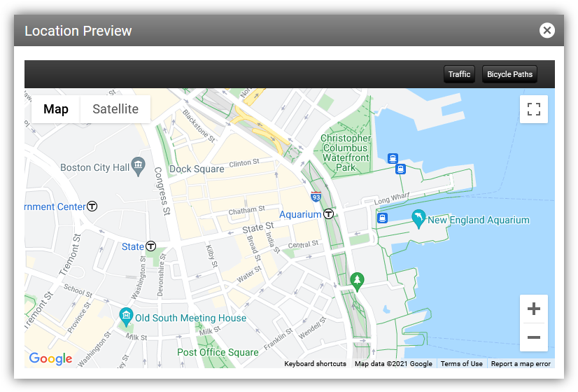The image size is (578, 392).
Task: Open Keyboard shortcuts
Action: click(x=315, y=363)
